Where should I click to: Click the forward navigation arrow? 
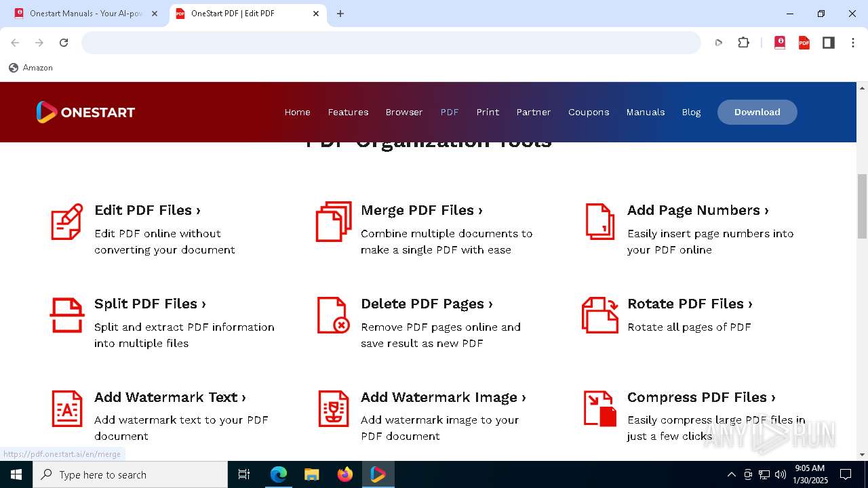[39, 43]
